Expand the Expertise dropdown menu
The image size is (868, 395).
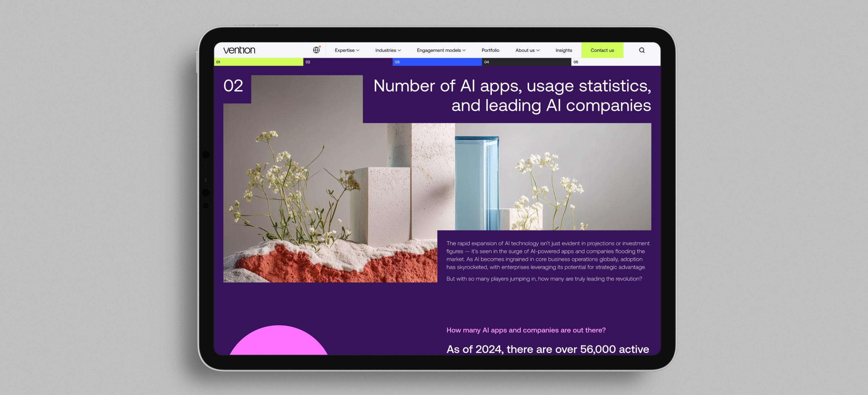(346, 50)
